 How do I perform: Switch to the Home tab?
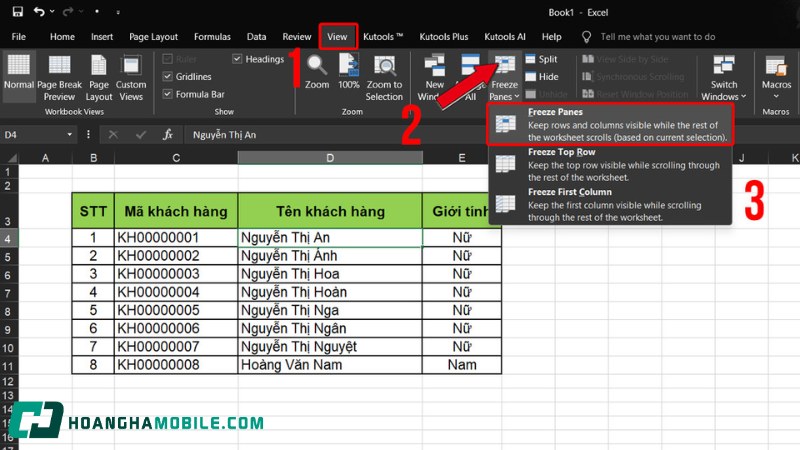tap(62, 37)
